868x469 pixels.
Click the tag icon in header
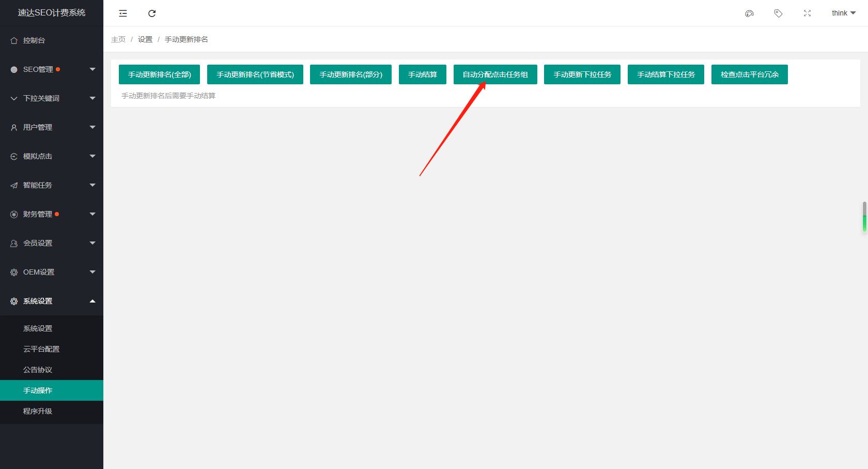click(778, 13)
